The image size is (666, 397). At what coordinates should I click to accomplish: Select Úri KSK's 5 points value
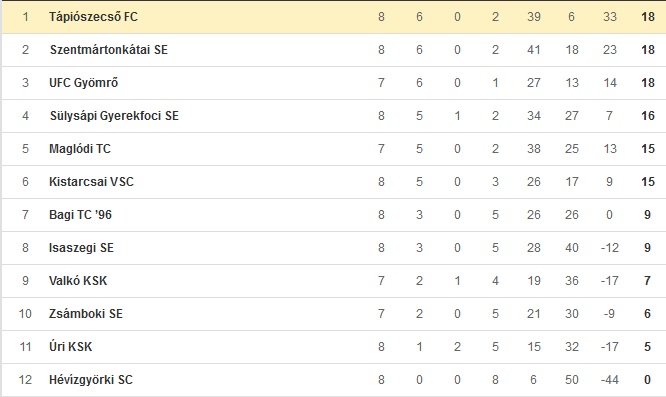pos(647,346)
